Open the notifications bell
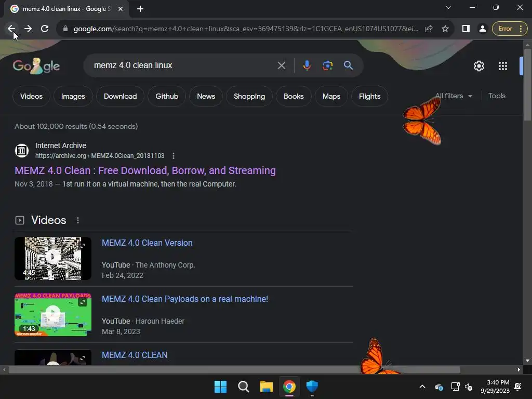This screenshot has width=532, height=399. (x=518, y=387)
